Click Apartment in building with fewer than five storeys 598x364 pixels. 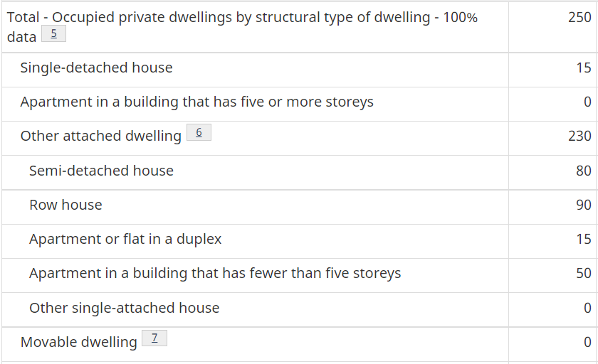point(215,274)
